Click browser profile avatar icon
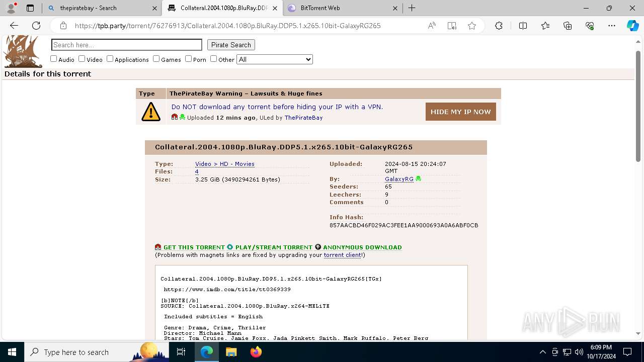 point(11,8)
